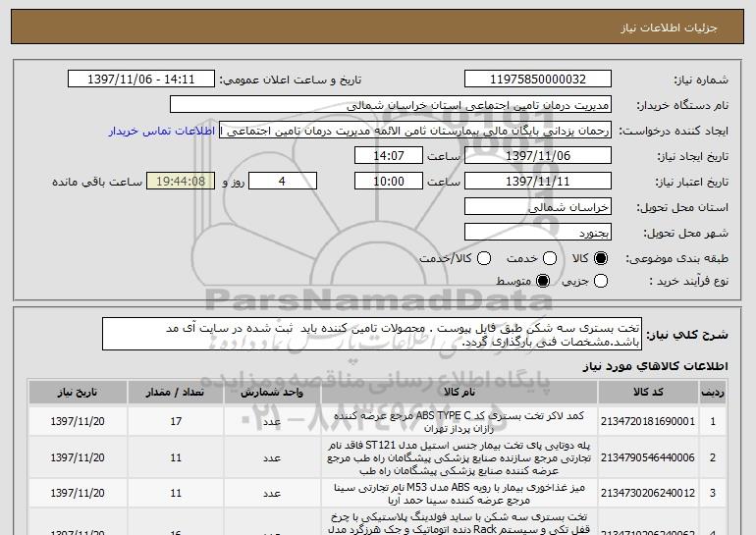Click row number 2 cell
This screenshot has width=756, height=535.
[713, 457]
